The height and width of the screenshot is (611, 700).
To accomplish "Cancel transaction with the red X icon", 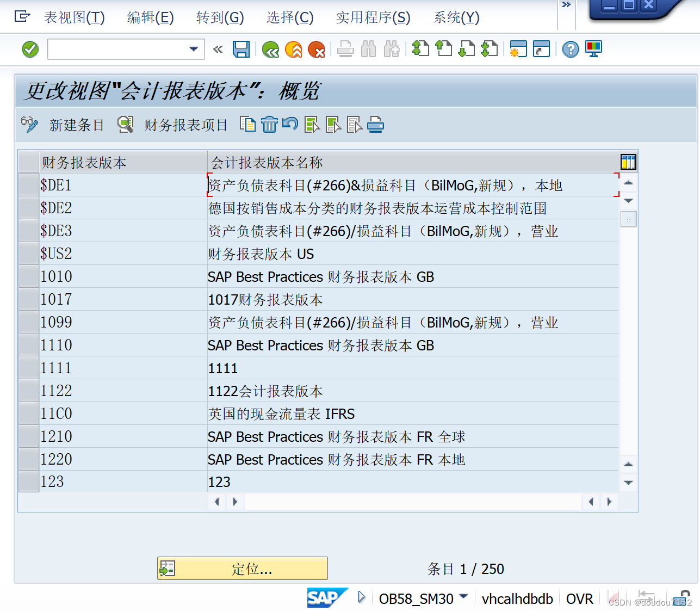I will click(317, 49).
